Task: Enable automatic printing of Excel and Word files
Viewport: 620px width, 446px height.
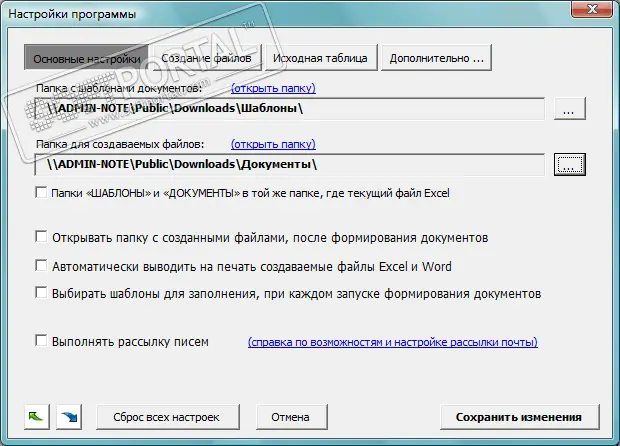Action: click(x=41, y=266)
